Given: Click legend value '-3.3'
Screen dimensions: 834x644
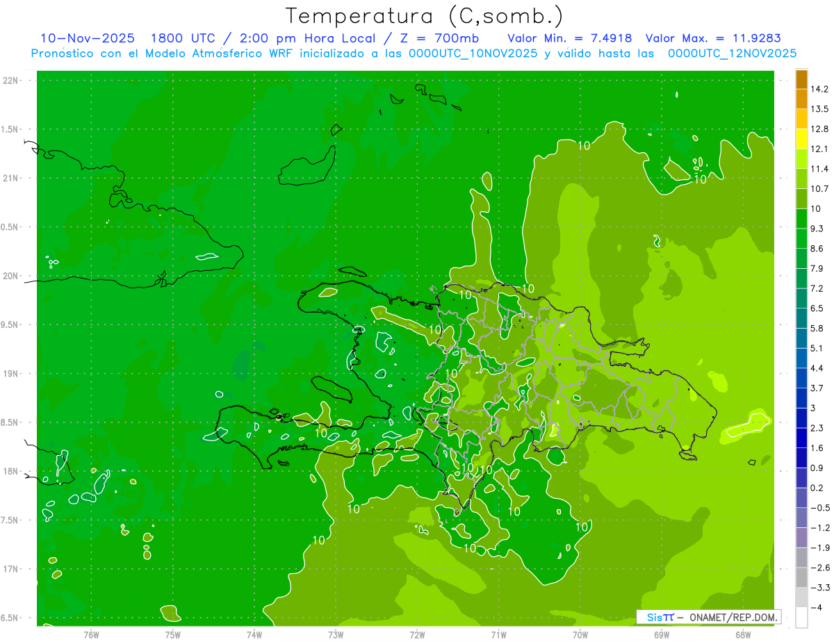Looking at the screenshot, I should click(819, 588).
